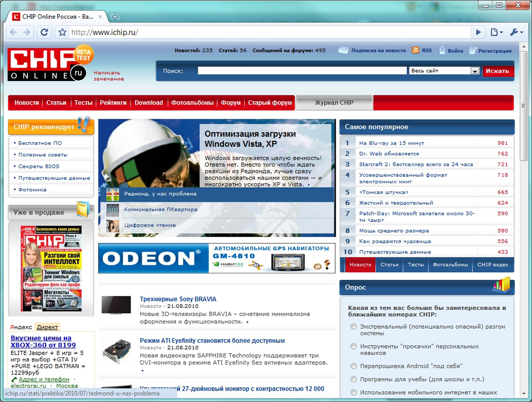Screen dimensions: 532x402
Task: Click the poll bar chart icon
Action: click(502, 285)
